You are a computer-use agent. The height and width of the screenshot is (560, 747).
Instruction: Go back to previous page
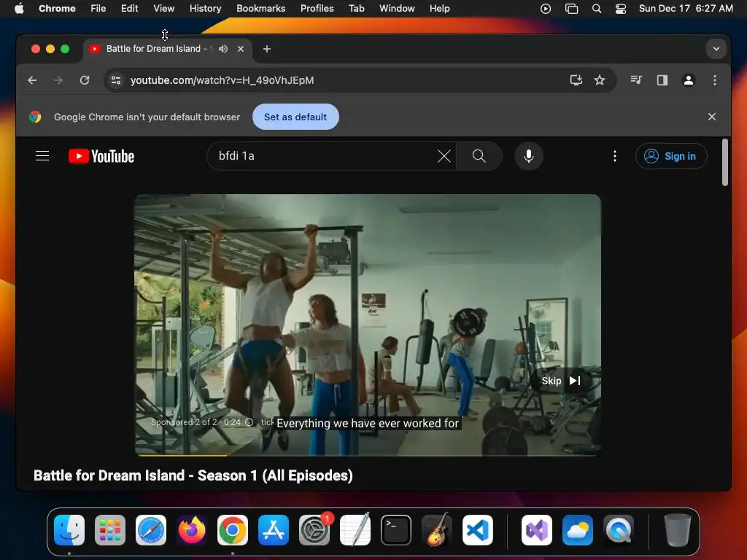pyautogui.click(x=32, y=80)
